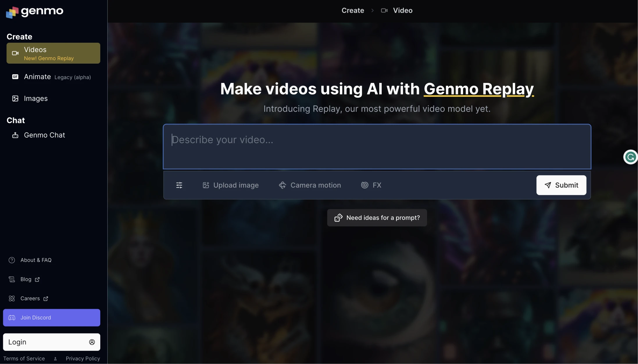
Task: Click the Genmo logo
Action: (x=35, y=12)
